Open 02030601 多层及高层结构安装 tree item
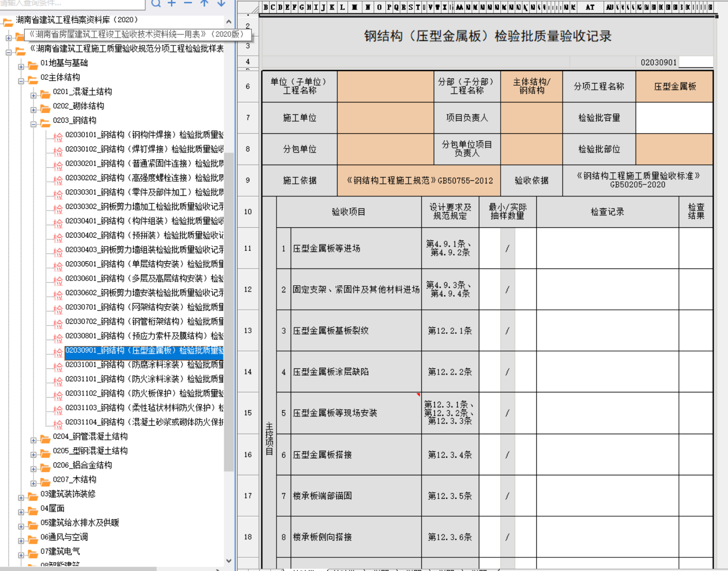The image size is (728, 571). coord(144,278)
